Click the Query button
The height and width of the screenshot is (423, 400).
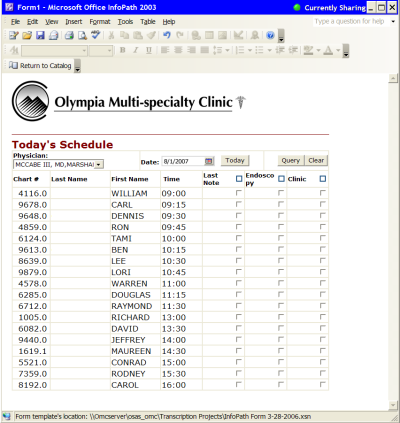291,161
